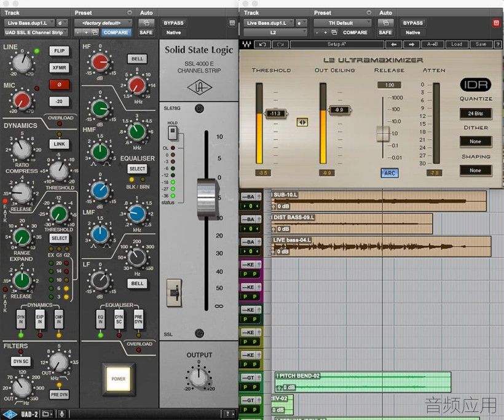Open the Live Bass.dup1.L track selector in L2 window
504x420 pixels.
click(269, 23)
